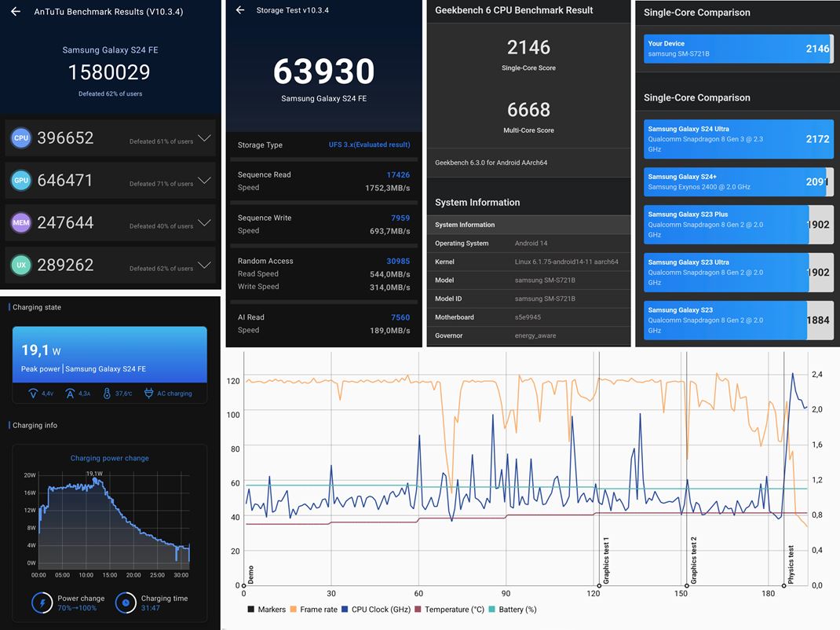The image size is (840, 630).
Task: Click the Operating System Android 14 row
Action: pos(529,244)
